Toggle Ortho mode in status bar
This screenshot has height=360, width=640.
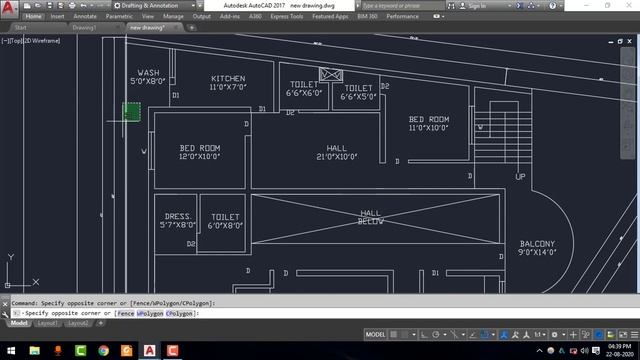pyautogui.click(x=424, y=335)
